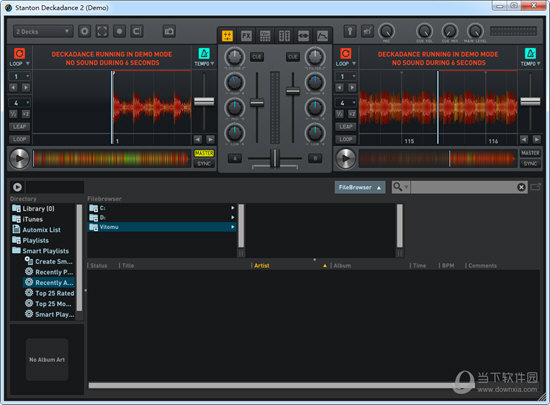Toggle right channel CUE button

coord(293,57)
